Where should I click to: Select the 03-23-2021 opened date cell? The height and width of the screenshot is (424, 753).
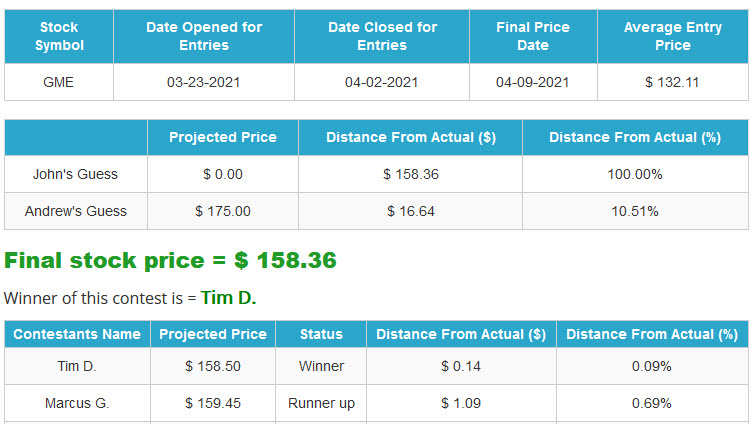pos(204,82)
